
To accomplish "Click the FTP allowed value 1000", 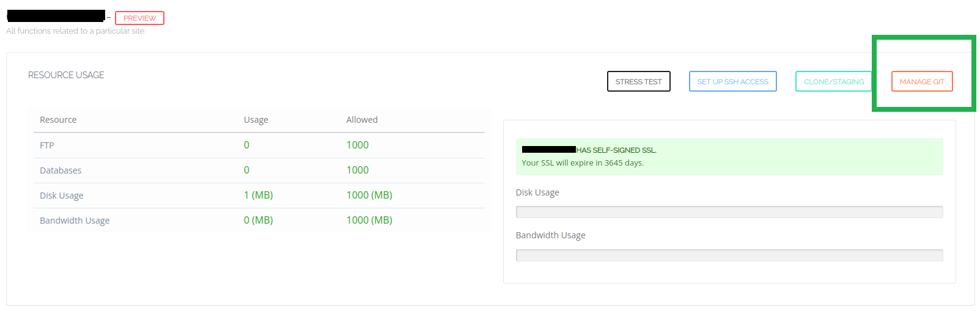I will (x=358, y=145).
